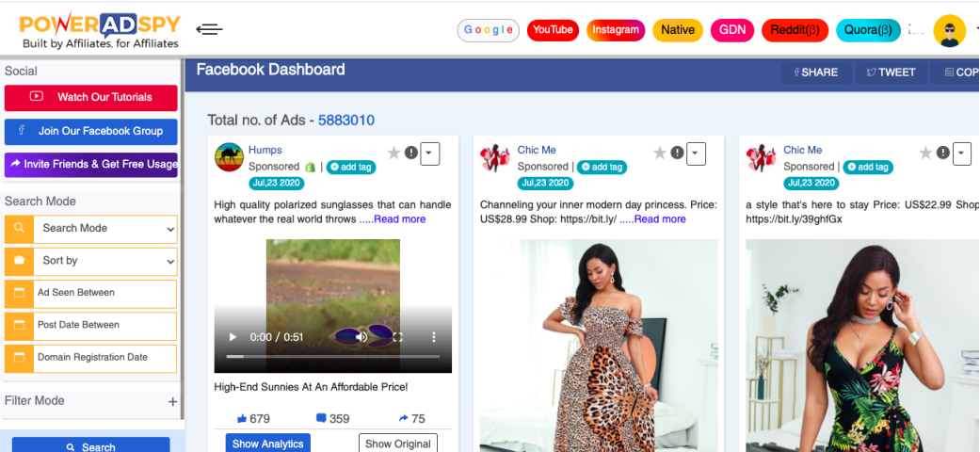Click Domain Registration Date field
This screenshot has width=980, height=452.
(x=105, y=358)
